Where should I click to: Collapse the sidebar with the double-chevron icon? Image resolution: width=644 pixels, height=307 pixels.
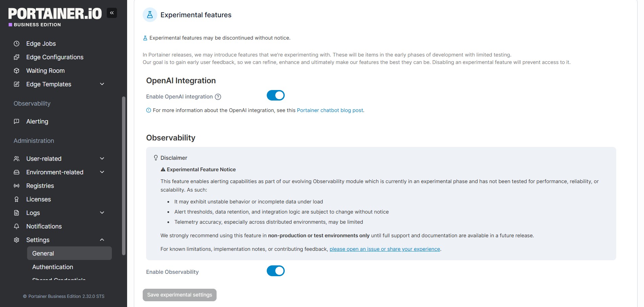click(x=112, y=13)
